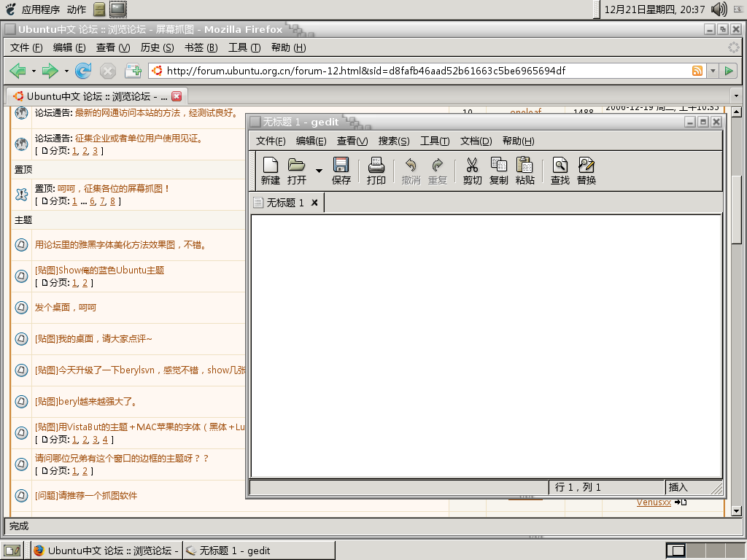The width and height of the screenshot is (747, 560).
Task: Open the thread 发个桌面，呵呵
Action: click(x=65, y=308)
